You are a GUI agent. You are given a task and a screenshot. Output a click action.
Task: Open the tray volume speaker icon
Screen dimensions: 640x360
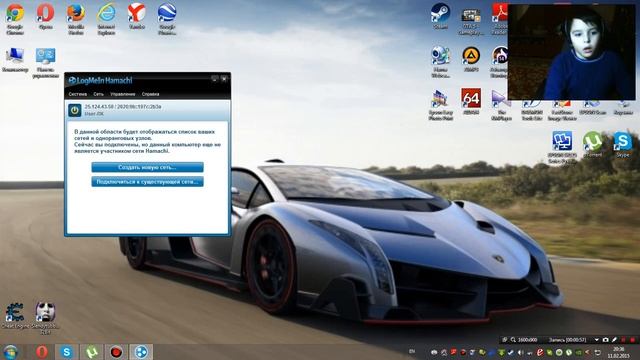[520, 352]
